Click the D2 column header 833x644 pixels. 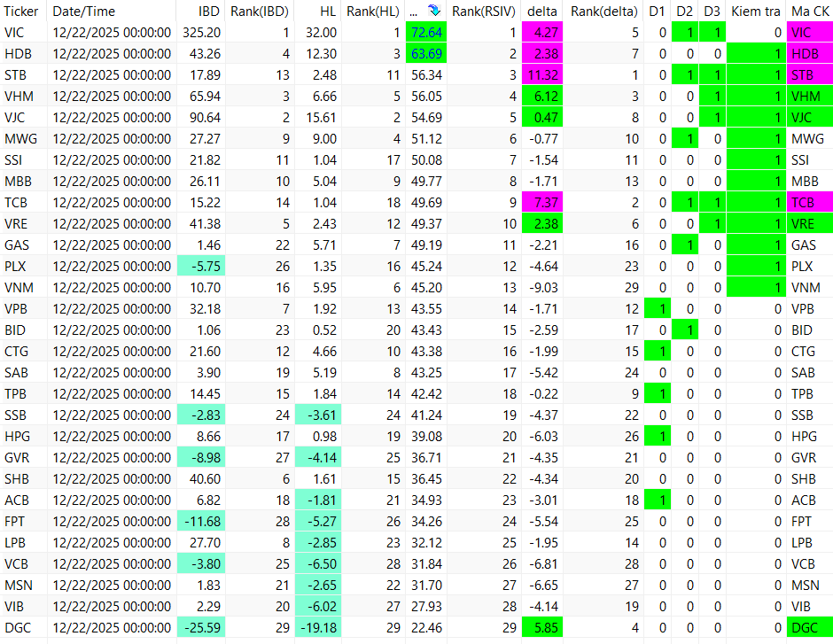[x=685, y=12]
